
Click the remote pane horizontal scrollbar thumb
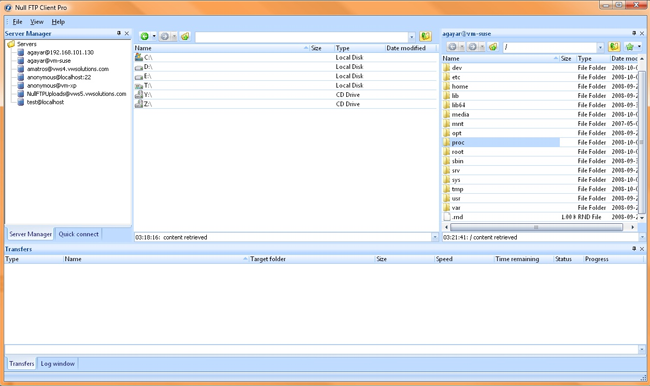click(536, 227)
